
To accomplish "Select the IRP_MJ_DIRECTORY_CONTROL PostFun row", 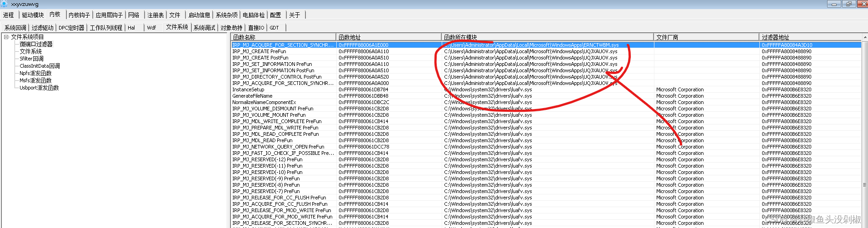I will click(546, 77).
